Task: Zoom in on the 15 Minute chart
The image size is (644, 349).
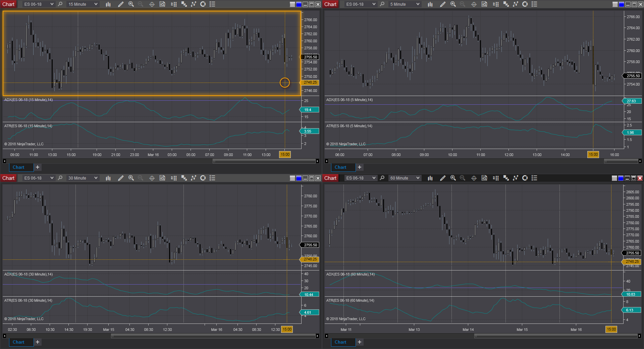Action: point(131,4)
